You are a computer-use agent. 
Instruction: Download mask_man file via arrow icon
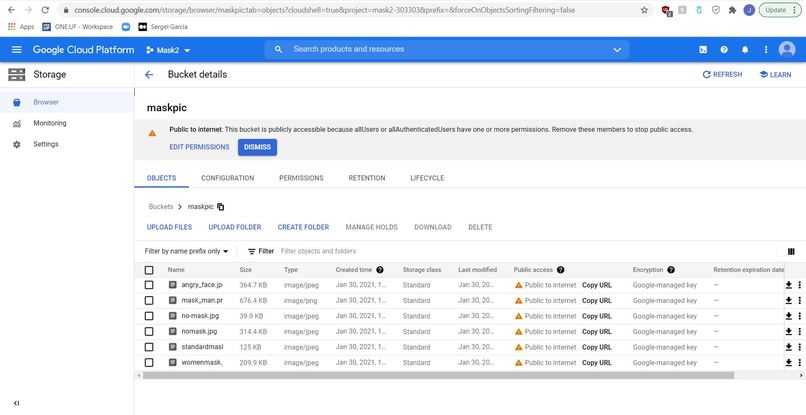pos(789,300)
